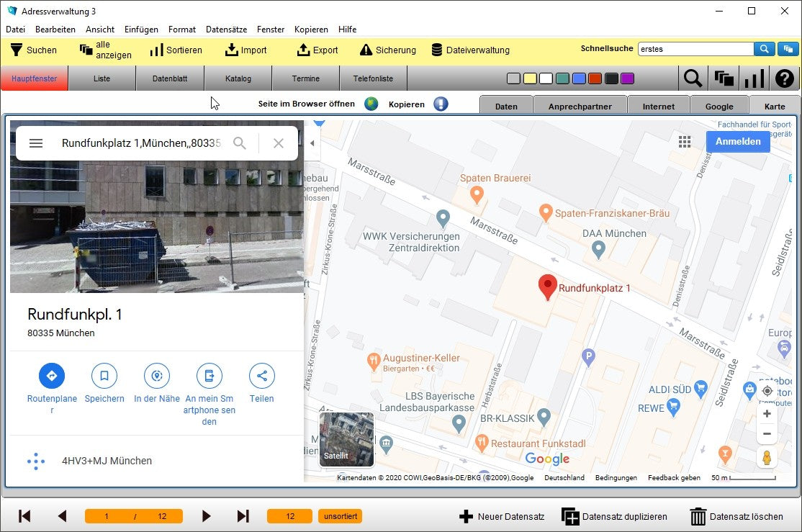Click the Anmelden button
802x532 pixels.
pyautogui.click(x=737, y=142)
